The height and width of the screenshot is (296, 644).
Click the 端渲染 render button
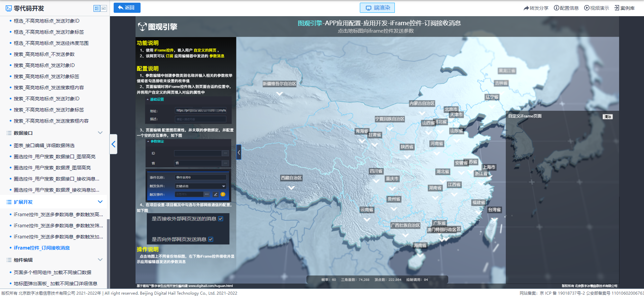tap(377, 8)
